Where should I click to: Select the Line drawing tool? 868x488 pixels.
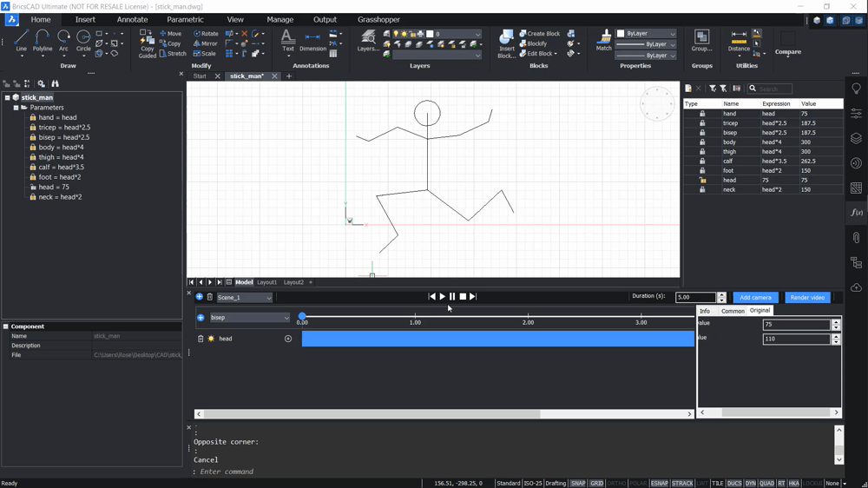21,42
